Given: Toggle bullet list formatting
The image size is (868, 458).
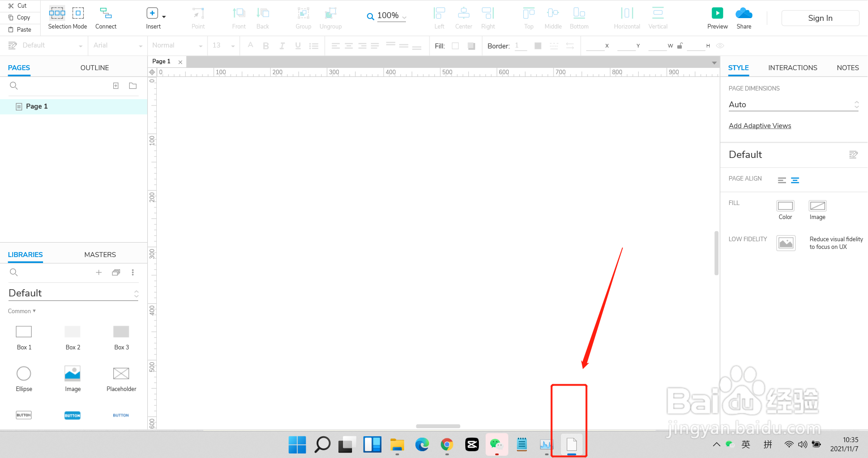Looking at the screenshot, I should pos(313,46).
